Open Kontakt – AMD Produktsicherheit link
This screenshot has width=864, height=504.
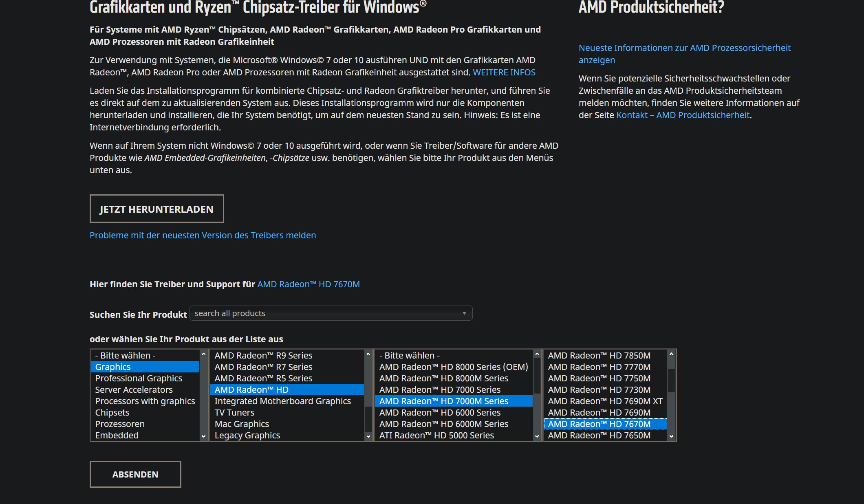click(x=683, y=115)
